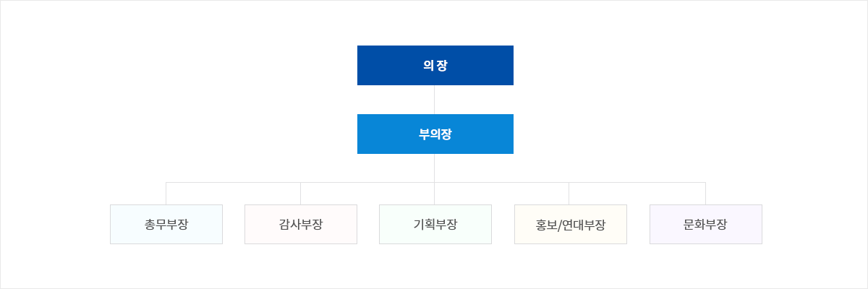Click branch line above 총무부장 box
The width and height of the screenshot is (868, 289).
tap(166, 193)
